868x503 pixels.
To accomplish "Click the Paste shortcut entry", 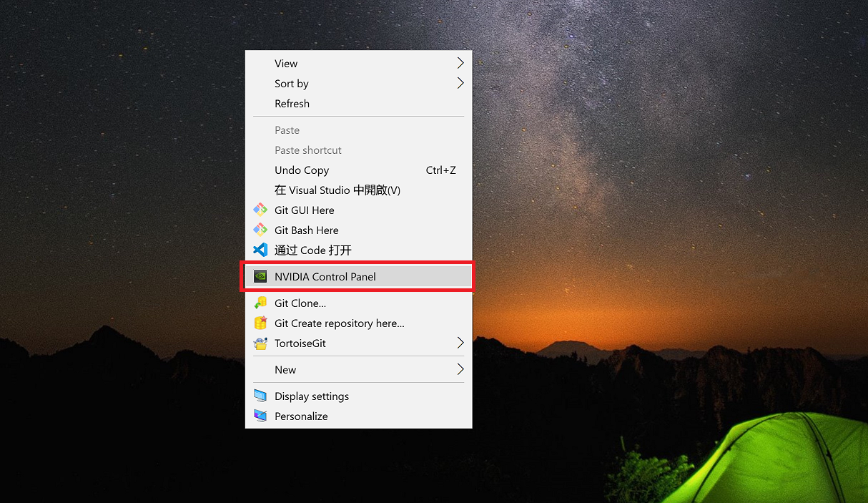I will tap(308, 150).
